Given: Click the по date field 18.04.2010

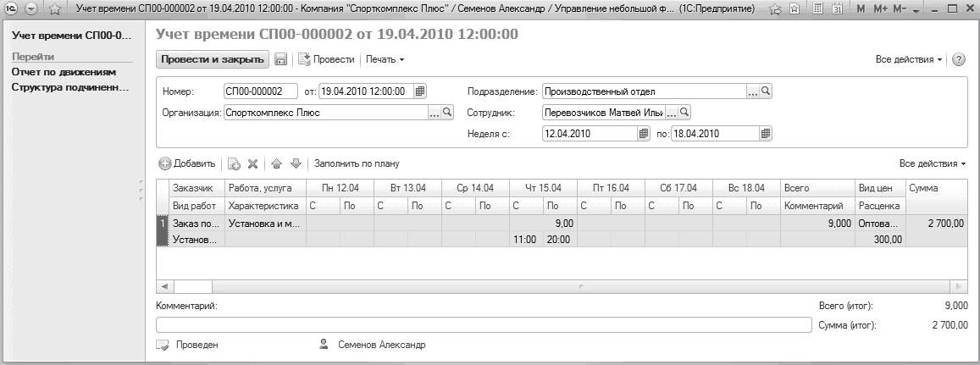Looking at the screenshot, I should [x=715, y=133].
